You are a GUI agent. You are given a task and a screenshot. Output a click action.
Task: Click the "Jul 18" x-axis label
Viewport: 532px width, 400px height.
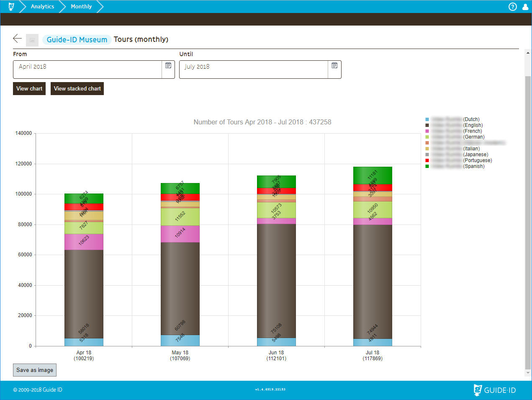[x=373, y=353]
